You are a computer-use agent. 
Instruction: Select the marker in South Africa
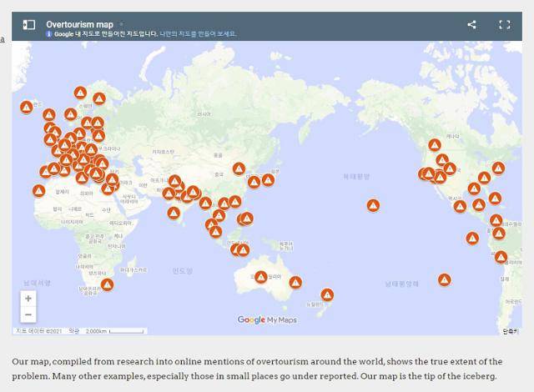[x=107, y=284]
